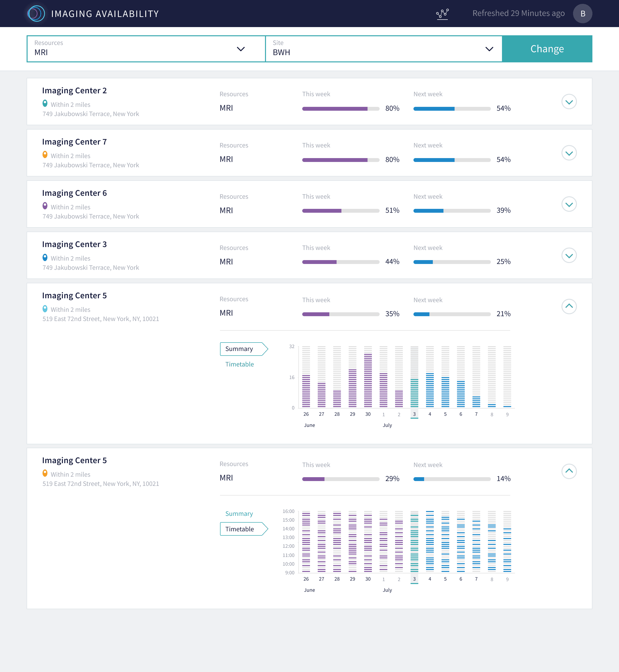Select July 3 marker in Summary chart

tap(414, 414)
